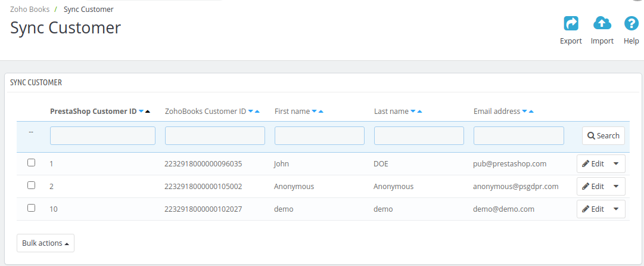Click the Export arrow icon
The image size is (644, 266).
571,23
